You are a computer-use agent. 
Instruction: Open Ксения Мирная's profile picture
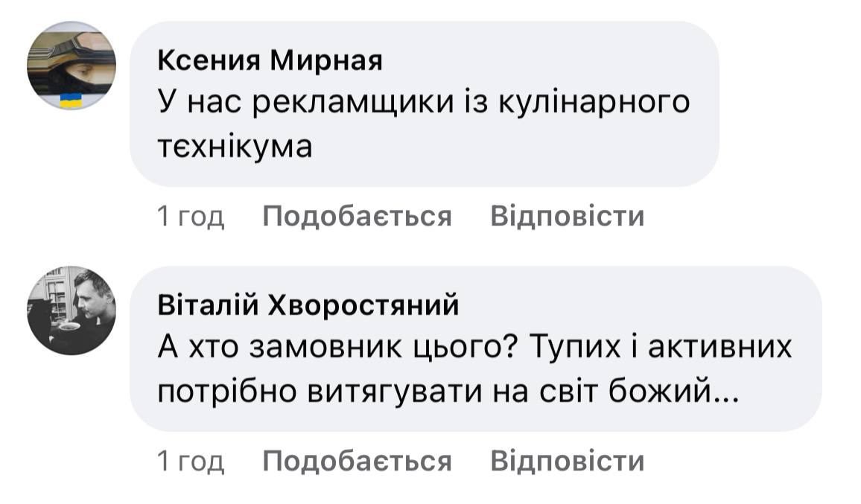pyautogui.click(x=71, y=66)
